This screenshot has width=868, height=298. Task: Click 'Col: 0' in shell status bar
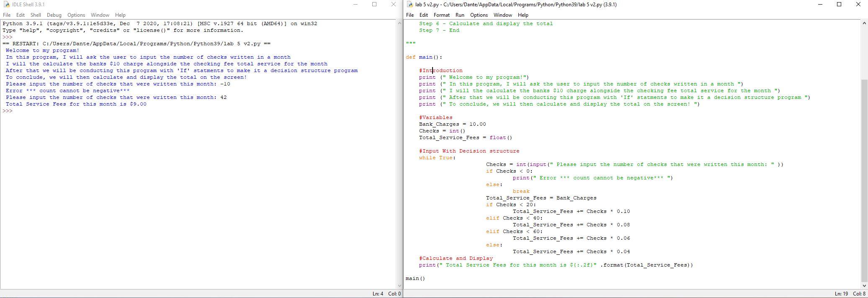[x=394, y=293]
